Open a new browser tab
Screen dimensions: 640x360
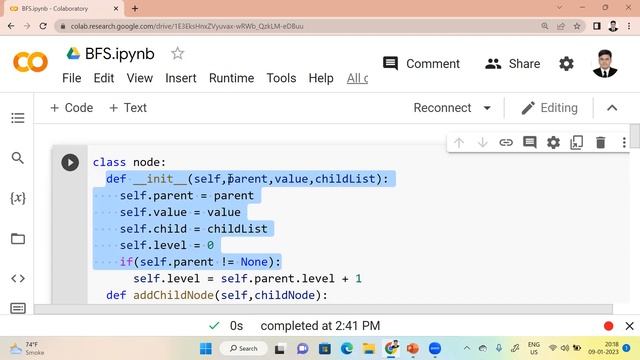(x=135, y=8)
